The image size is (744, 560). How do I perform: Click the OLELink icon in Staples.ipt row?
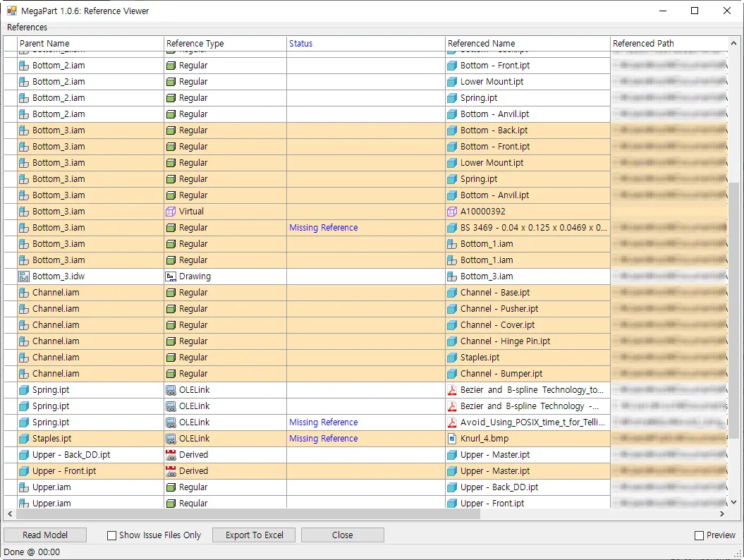click(x=171, y=439)
